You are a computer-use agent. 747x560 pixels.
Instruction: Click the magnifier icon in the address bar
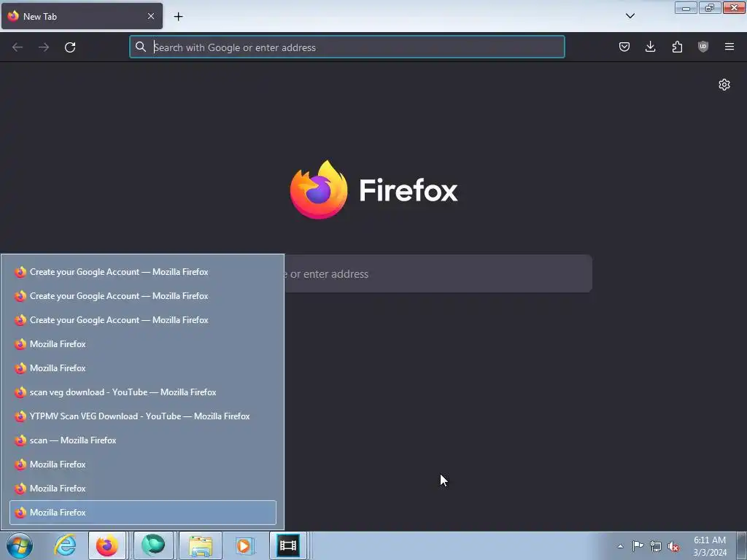(x=141, y=47)
